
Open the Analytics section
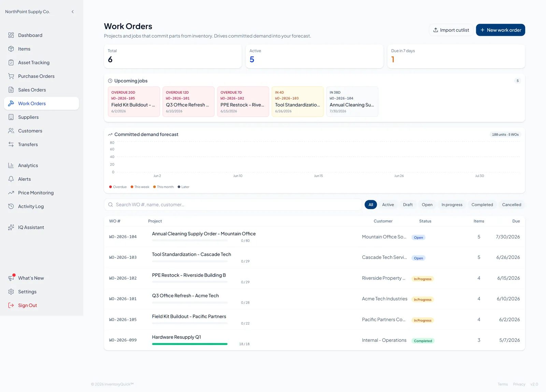41,165
